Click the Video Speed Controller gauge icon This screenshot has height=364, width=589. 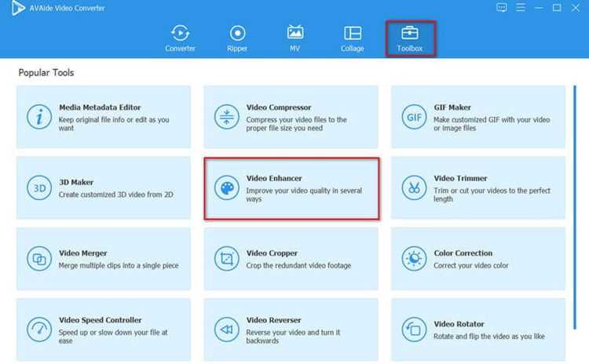39,329
